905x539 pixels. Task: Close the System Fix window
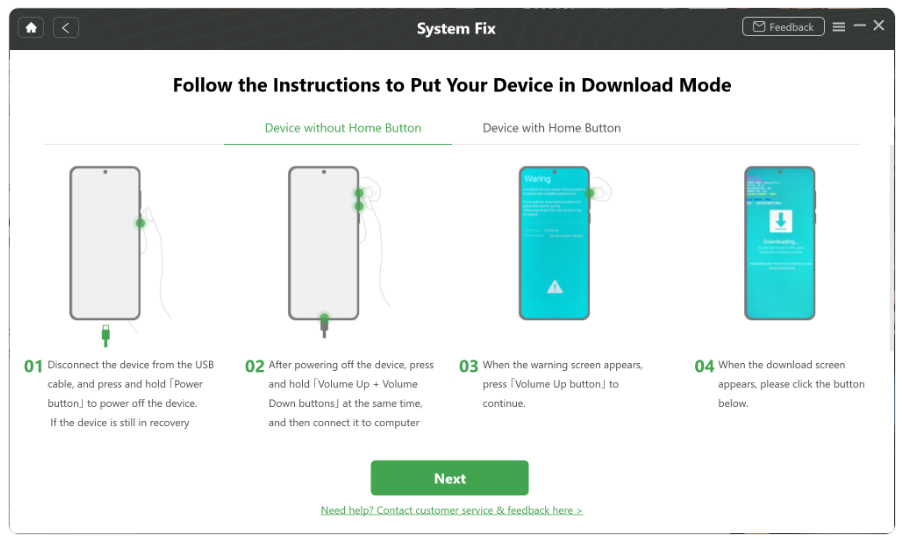point(879,25)
